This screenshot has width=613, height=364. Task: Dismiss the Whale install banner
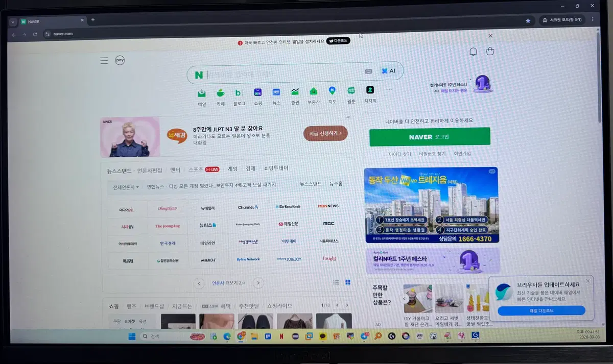coord(490,36)
